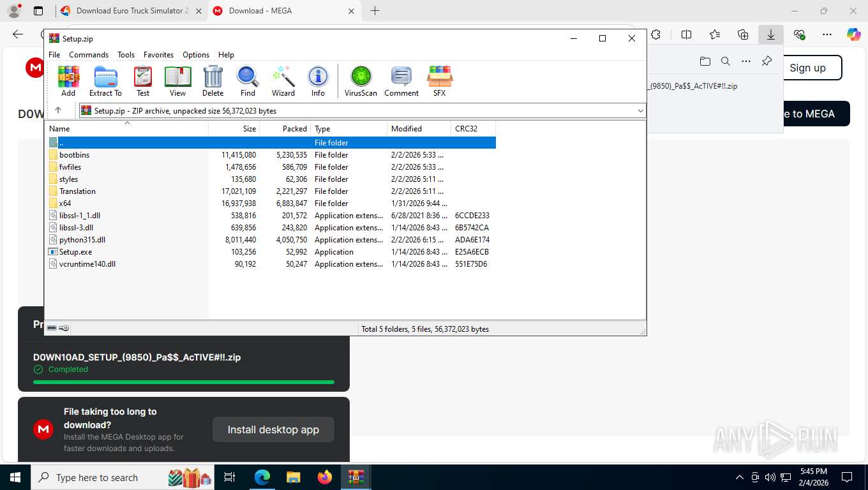The image size is (868, 490).
Task: Sort by the Type column header
Action: tap(349, 129)
